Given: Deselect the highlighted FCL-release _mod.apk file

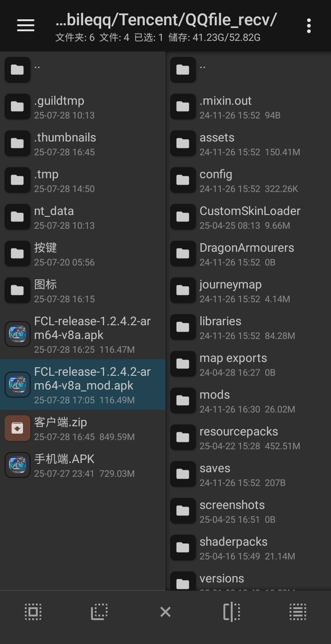Looking at the screenshot, I should 92,385.
